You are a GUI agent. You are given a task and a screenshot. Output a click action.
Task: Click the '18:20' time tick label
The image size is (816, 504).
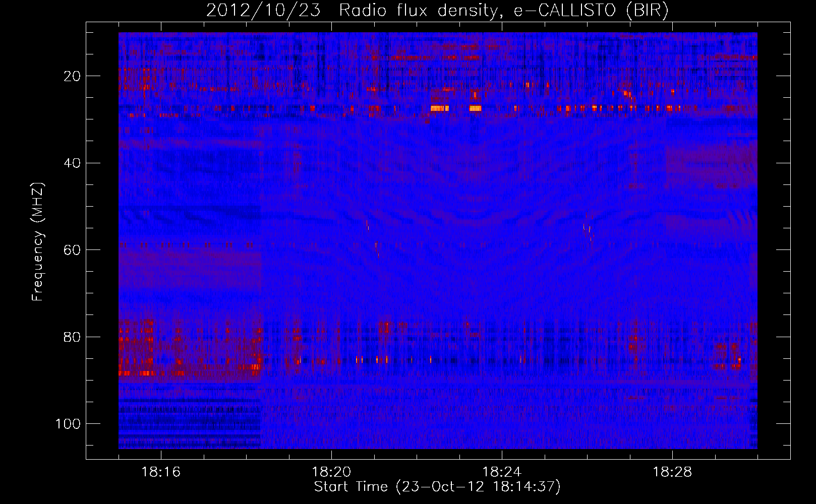click(331, 472)
